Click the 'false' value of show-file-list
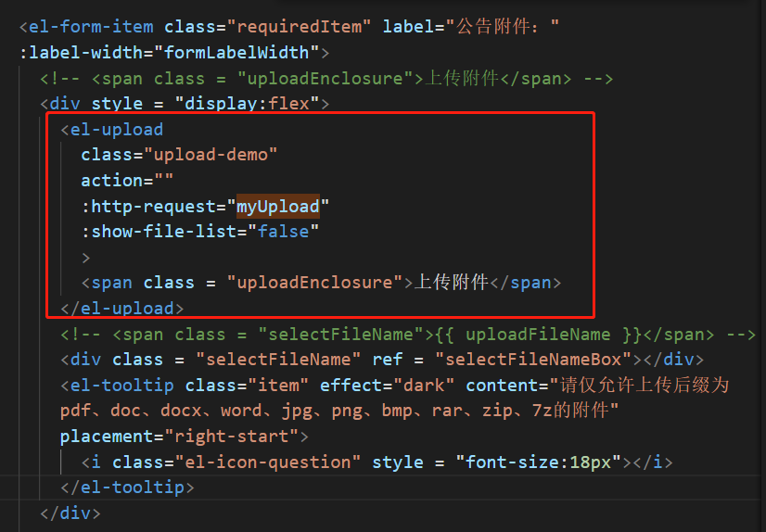 (x=284, y=232)
